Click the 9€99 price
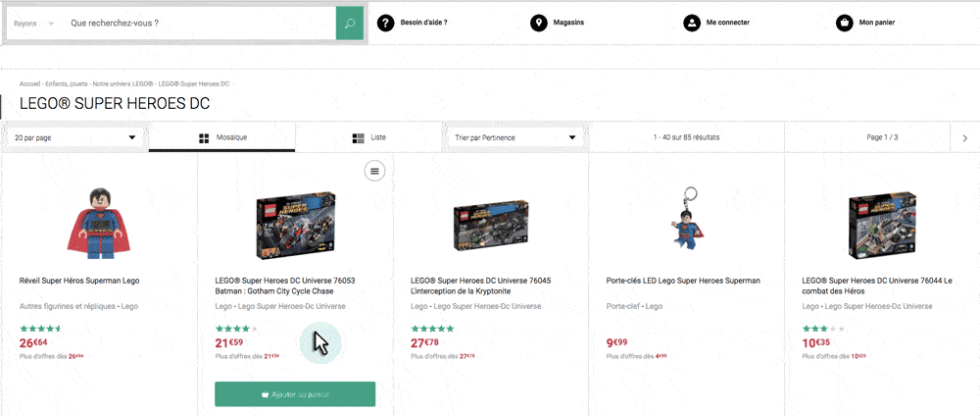Viewport: 980px width, 416px height. [x=616, y=342]
